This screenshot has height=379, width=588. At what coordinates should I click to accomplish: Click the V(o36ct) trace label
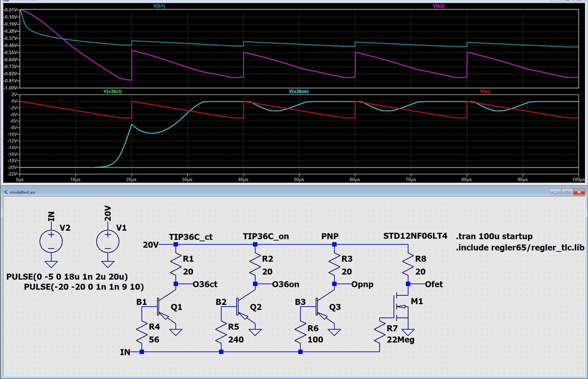coord(113,91)
